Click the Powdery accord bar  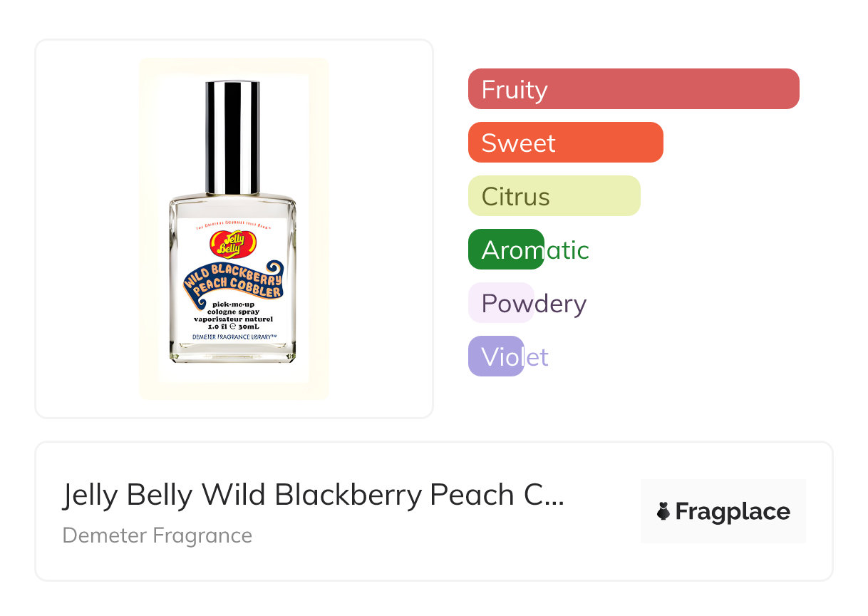point(501,303)
